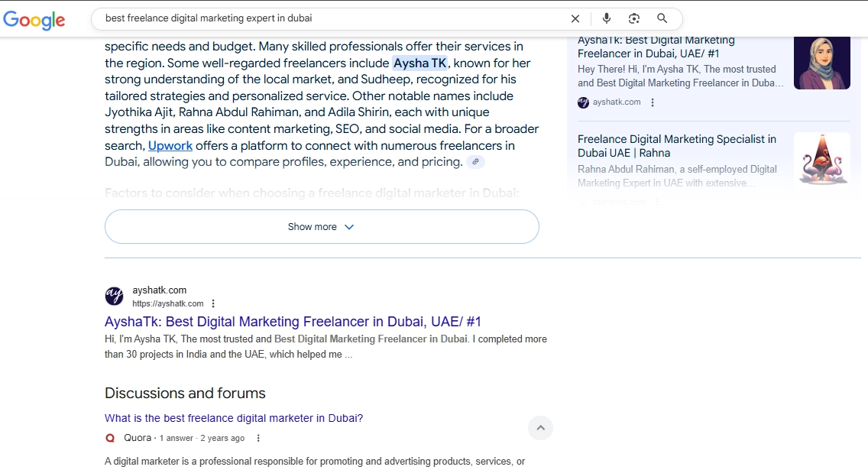Clear the search query with X
Screen dimensions: 868x470
coord(575,19)
